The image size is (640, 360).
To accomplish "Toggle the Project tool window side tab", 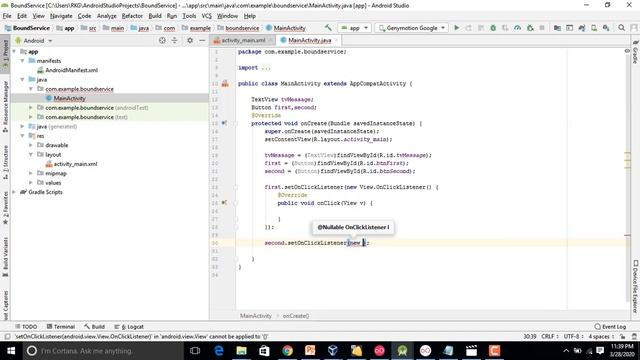I will pyautogui.click(x=5, y=53).
